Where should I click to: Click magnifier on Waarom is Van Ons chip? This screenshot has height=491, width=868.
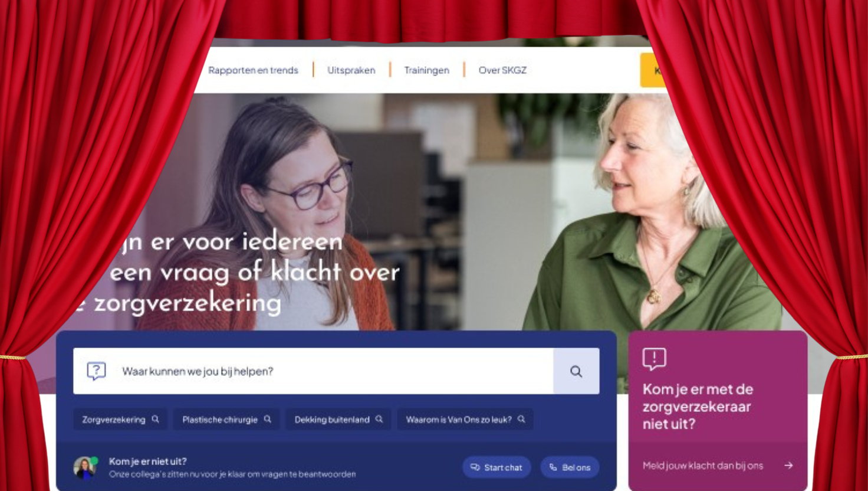(x=521, y=419)
